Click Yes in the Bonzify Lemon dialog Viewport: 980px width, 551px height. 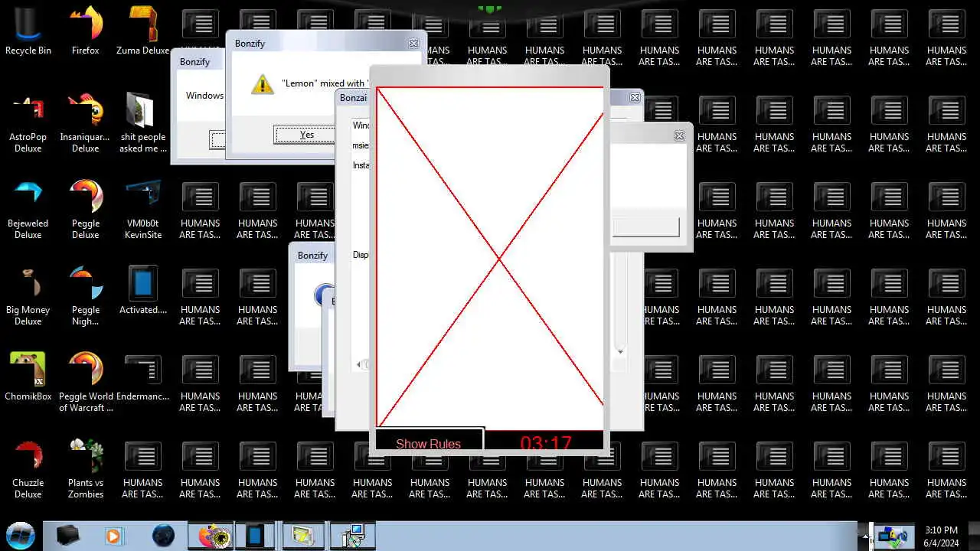click(x=306, y=135)
